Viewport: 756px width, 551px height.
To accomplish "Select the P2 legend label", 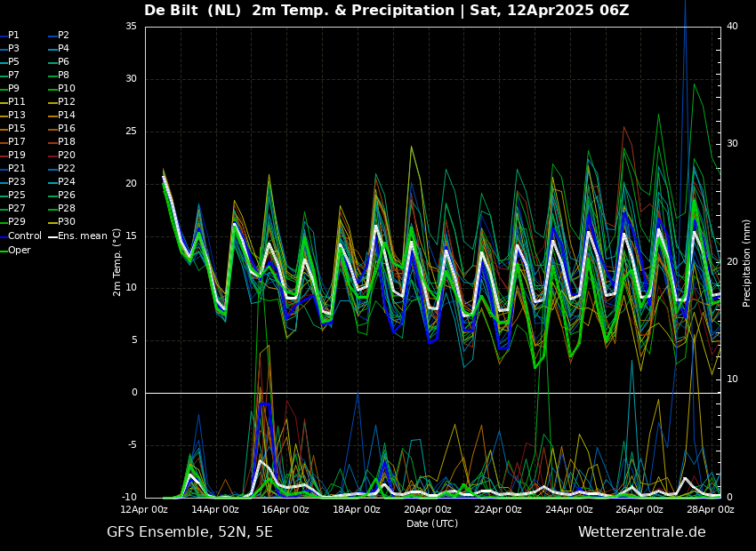I will click(60, 36).
